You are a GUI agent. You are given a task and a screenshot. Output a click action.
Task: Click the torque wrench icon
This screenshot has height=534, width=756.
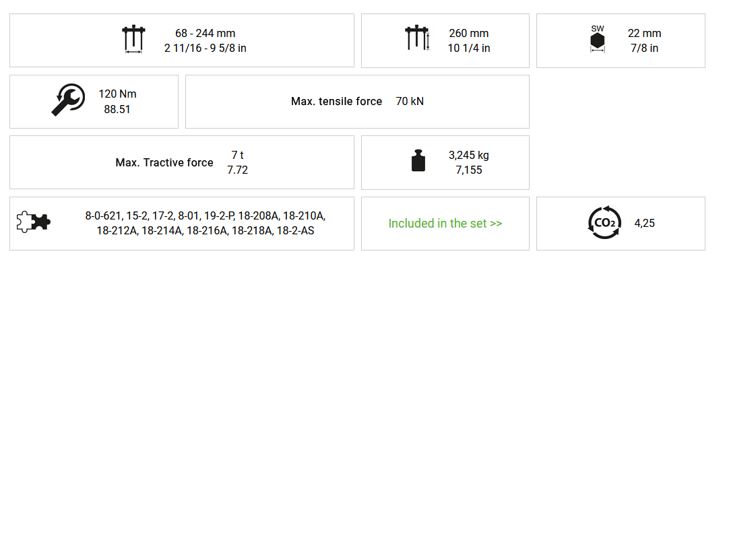[x=68, y=100]
